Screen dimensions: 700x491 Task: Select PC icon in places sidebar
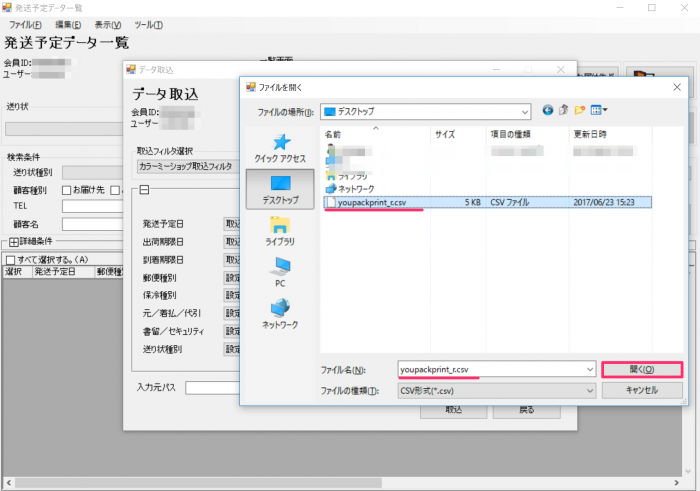click(x=280, y=266)
